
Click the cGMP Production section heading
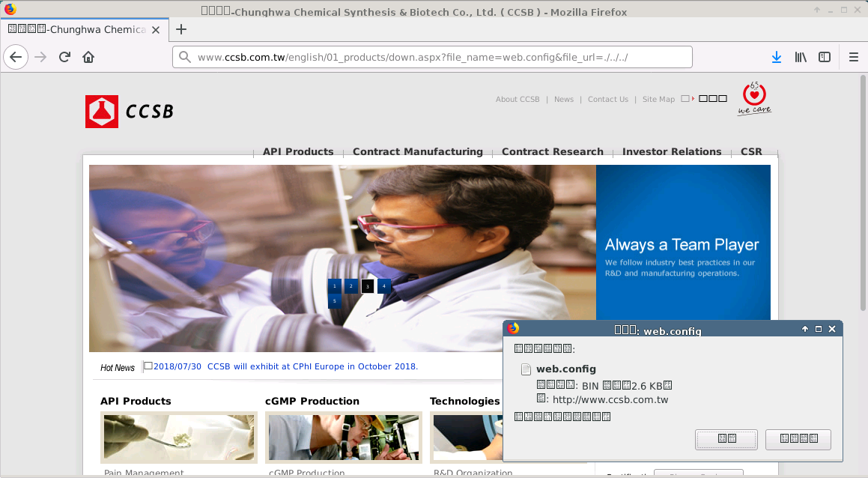pyautogui.click(x=312, y=401)
